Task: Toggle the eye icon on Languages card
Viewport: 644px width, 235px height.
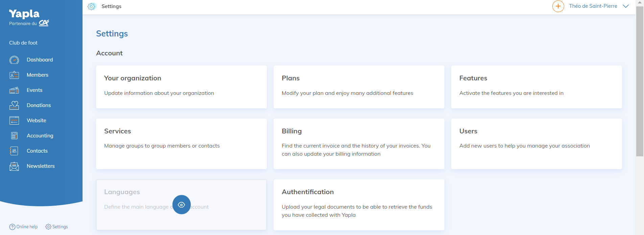Action: 182,205
